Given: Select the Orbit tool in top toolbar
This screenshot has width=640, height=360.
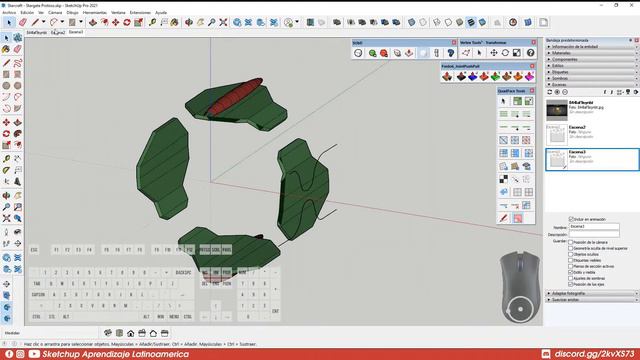Looking at the screenshot, I should (x=189, y=22).
